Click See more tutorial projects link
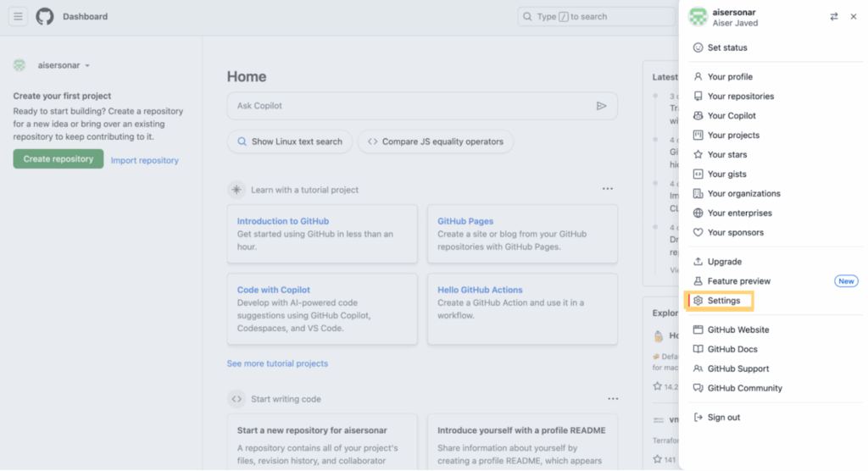Screen dimensions: 868x471 (277, 363)
